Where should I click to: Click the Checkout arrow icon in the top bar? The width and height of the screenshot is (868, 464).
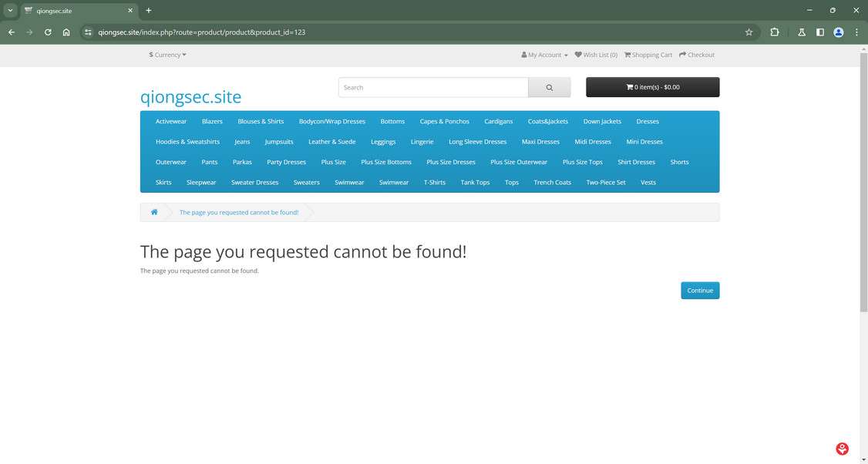point(681,55)
